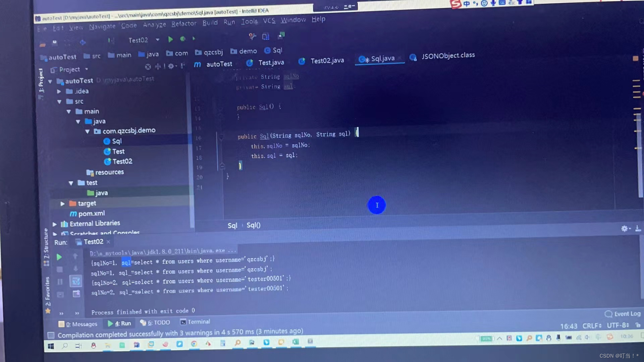Open the TODO tool window

point(155,322)
